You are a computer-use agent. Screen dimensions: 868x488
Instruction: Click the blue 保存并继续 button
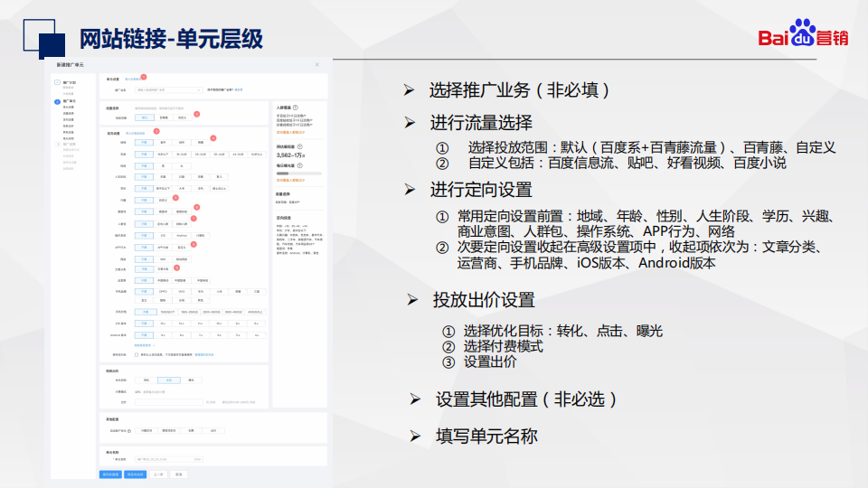point(110,474)
